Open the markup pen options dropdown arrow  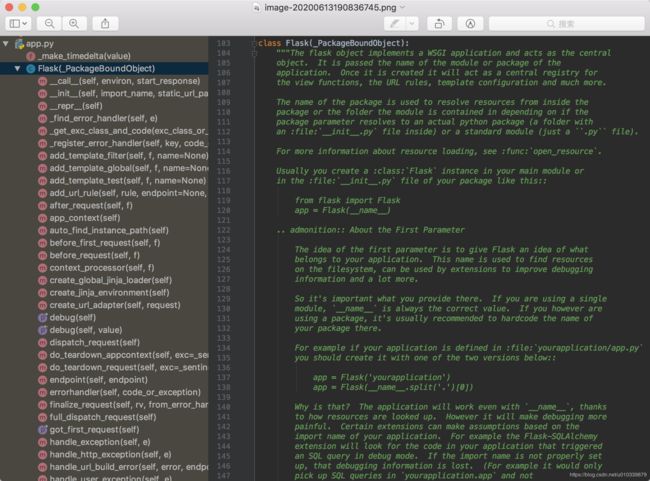click(412, 24)
